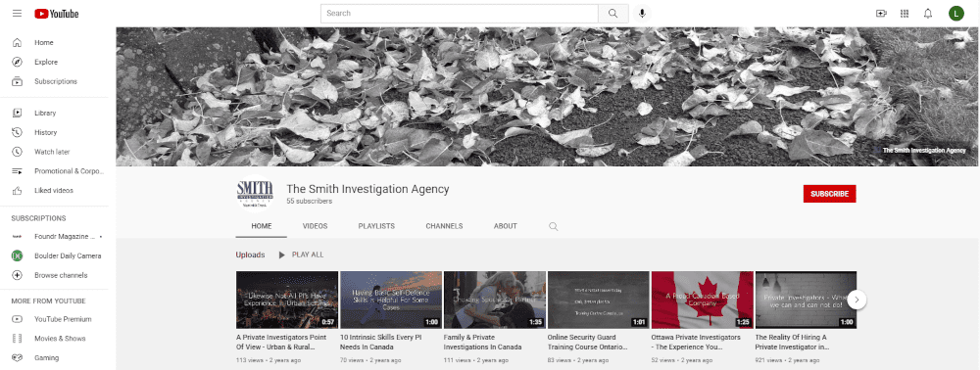Open the Canadian flag video thumbnail

[702, 300]
